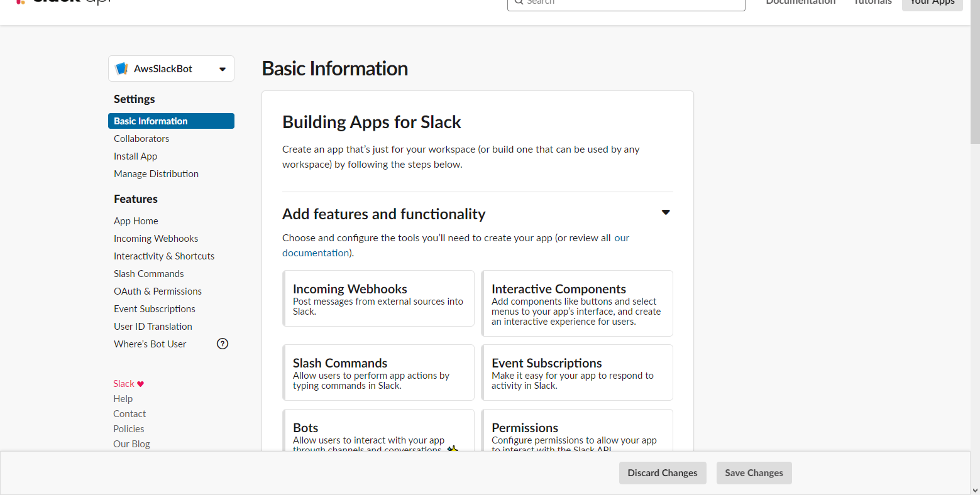980x495 pixels.
Task: Open the Bots feature card
Action: [378, 430]
